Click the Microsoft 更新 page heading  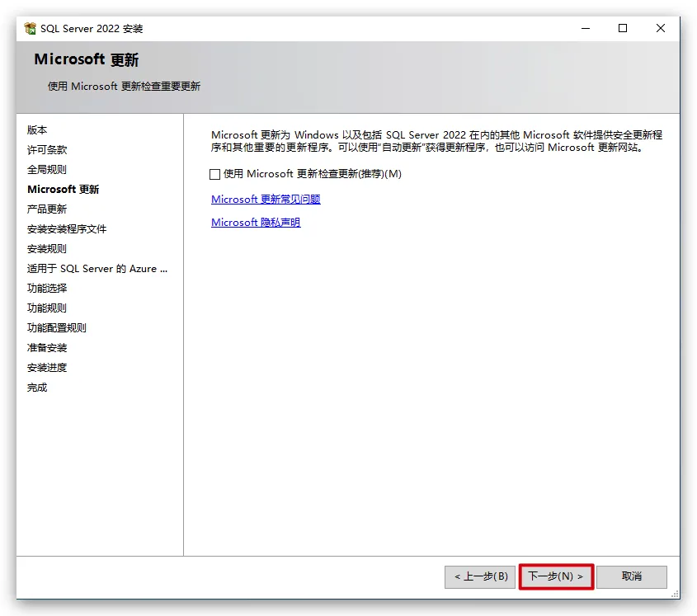tap(87, 59)
